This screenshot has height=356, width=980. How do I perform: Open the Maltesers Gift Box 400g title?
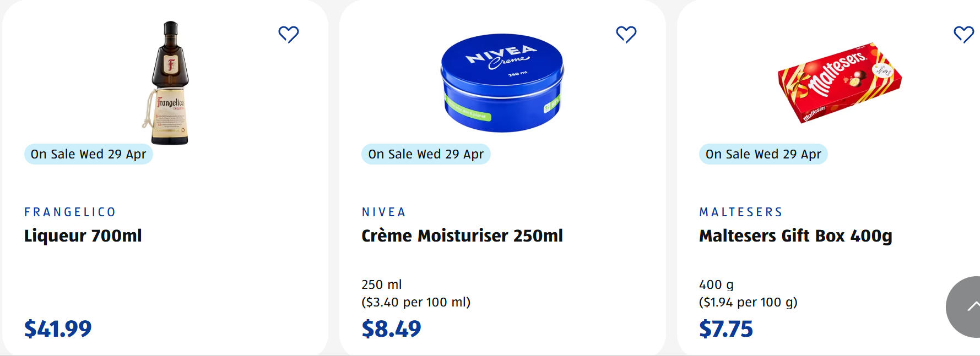795,235
